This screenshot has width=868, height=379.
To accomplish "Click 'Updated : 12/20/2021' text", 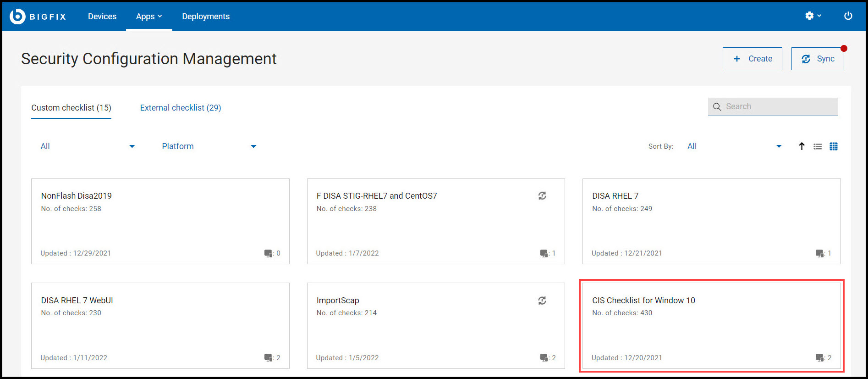I will pyautogui.click(x=627, y=358).
